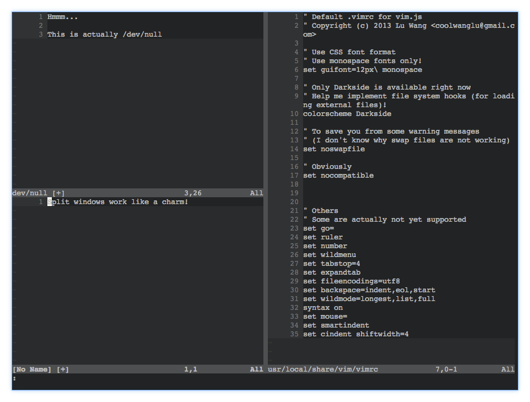Click line 'set smartindent'
Viewport: 530px width, 402px height.
point(336,325)
